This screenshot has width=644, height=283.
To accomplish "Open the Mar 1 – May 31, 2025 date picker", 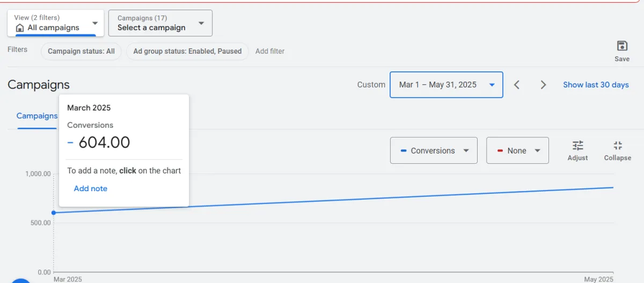I will (446, 85).
